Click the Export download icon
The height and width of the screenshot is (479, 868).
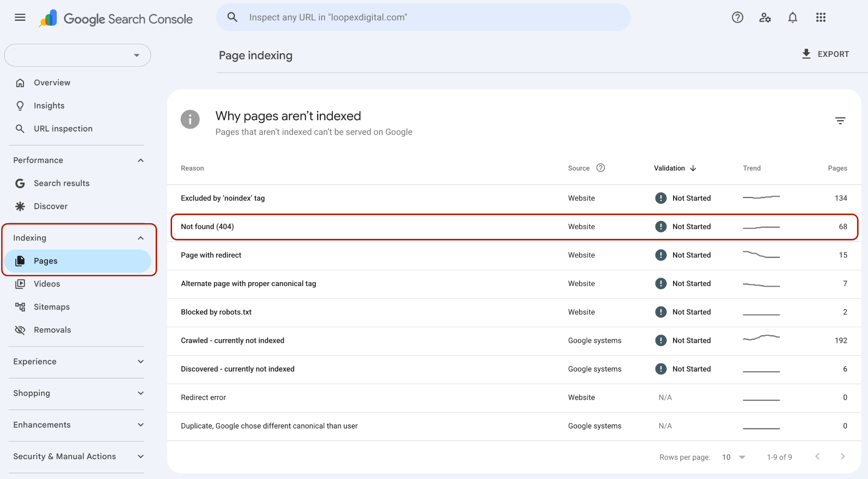(x=806, y=54)
